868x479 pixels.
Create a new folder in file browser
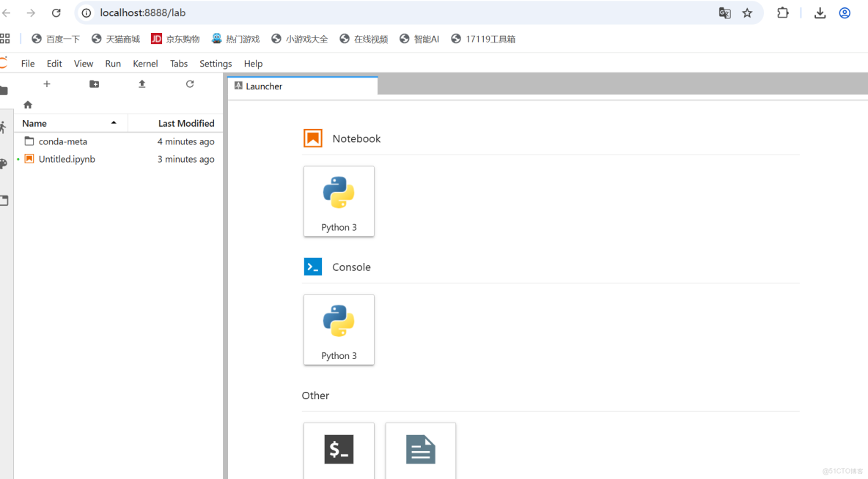tap(94, 84)
